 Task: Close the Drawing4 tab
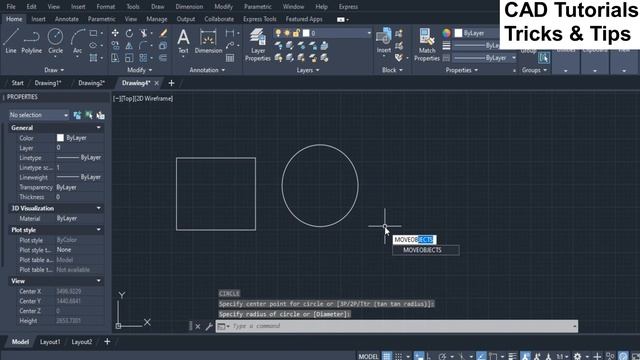tap(156, 83)
